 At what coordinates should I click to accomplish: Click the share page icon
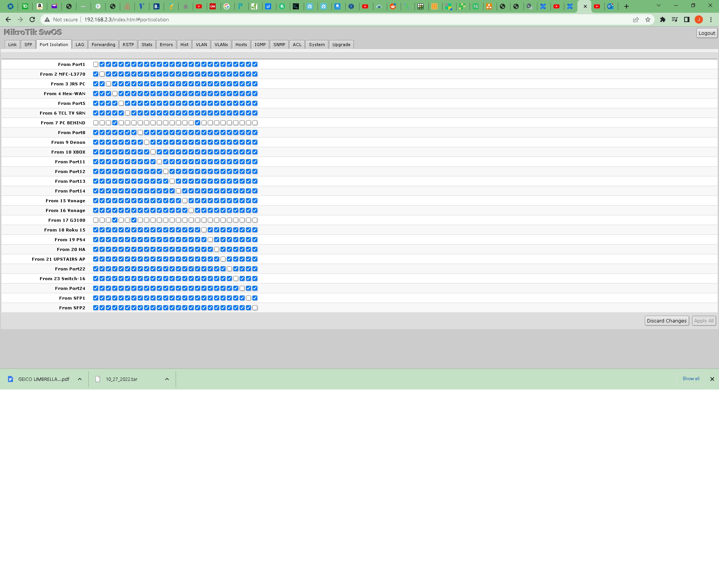tap(635, 19)
